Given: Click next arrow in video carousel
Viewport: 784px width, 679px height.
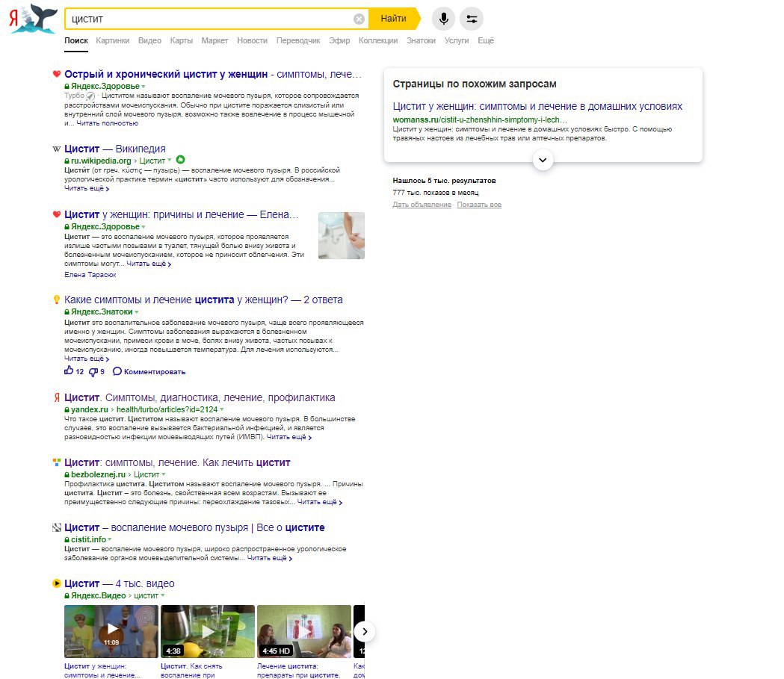Looking at the screenshot, I should (365, 631).
